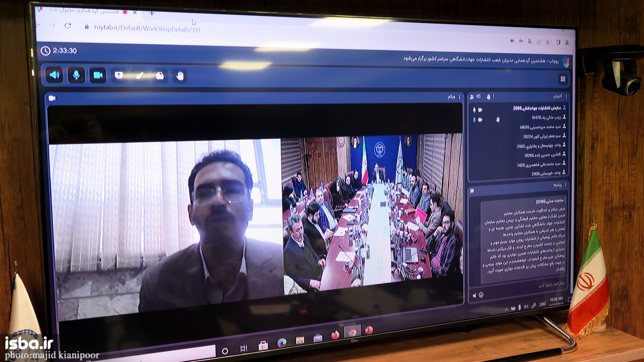Select the whiteboard brush tool
The width and height of the screenshot is (644, 362).
pyautogui.click(x=139, y=76)
